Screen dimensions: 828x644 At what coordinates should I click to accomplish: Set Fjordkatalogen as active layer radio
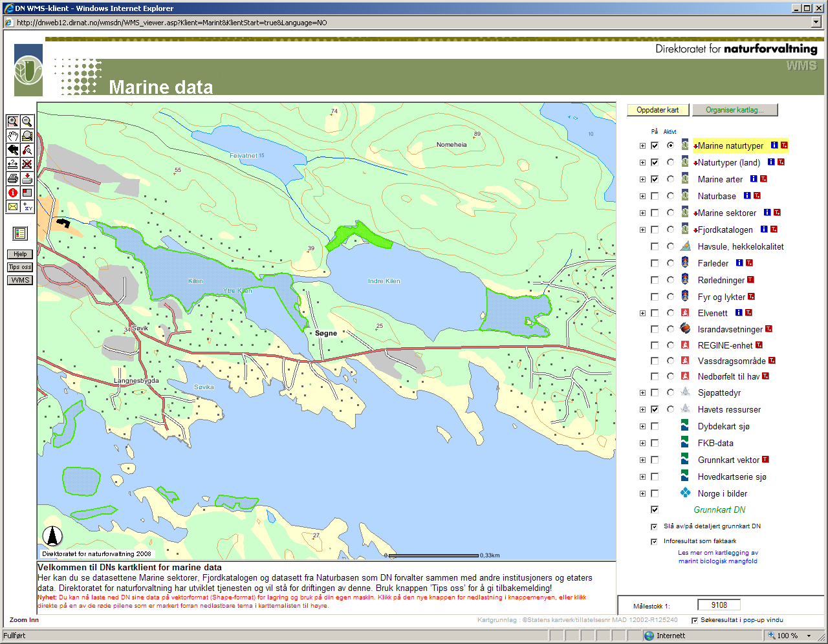point(670,230)
